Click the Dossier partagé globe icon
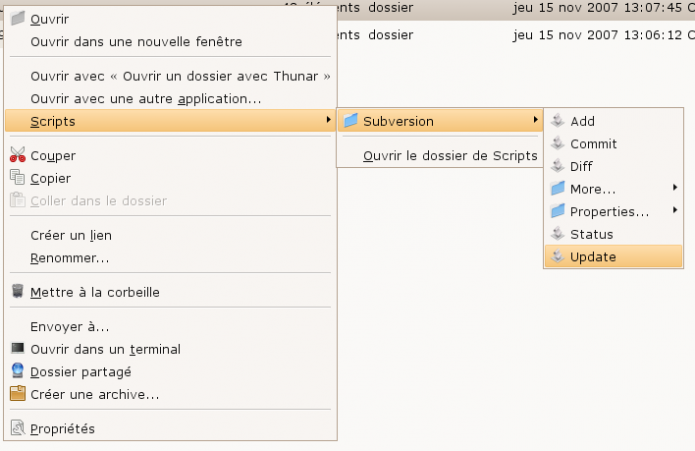The height and width of the screenshot is (451, 695). tap(17, 371)
